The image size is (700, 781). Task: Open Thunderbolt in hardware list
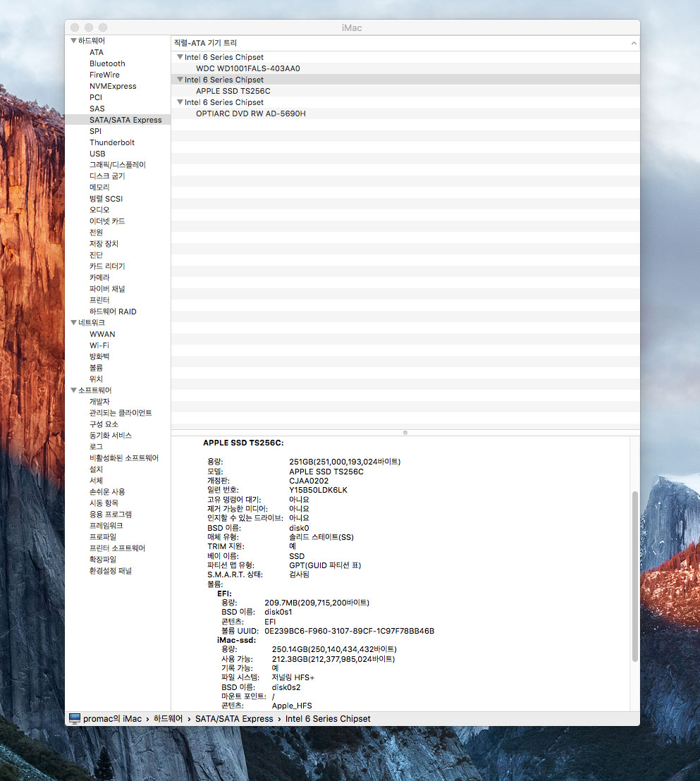(112, 142)
